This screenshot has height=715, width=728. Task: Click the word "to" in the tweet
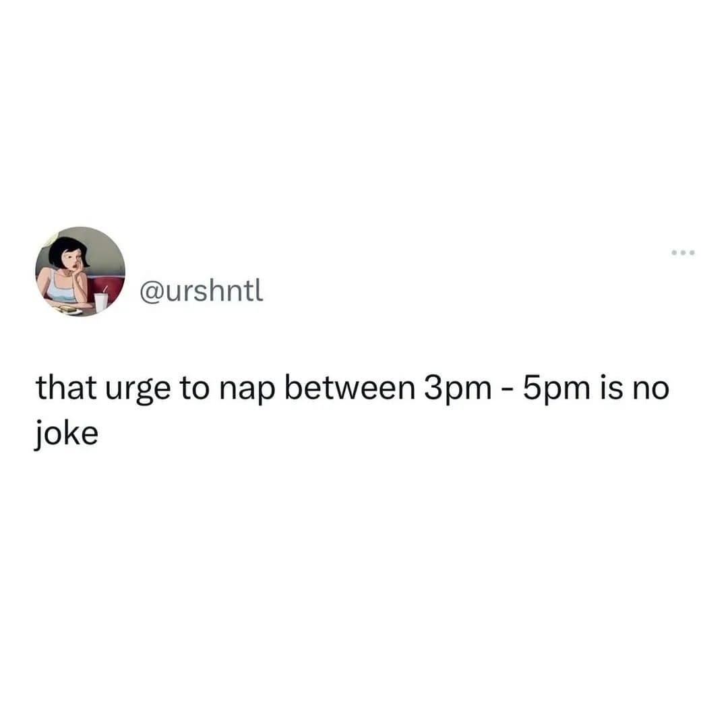pyautogui.click(x=195, y=389)
